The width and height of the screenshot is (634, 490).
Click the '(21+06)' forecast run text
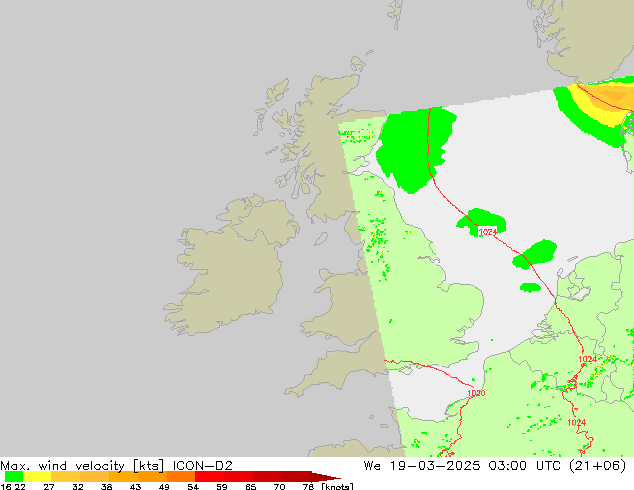[598, 466]
